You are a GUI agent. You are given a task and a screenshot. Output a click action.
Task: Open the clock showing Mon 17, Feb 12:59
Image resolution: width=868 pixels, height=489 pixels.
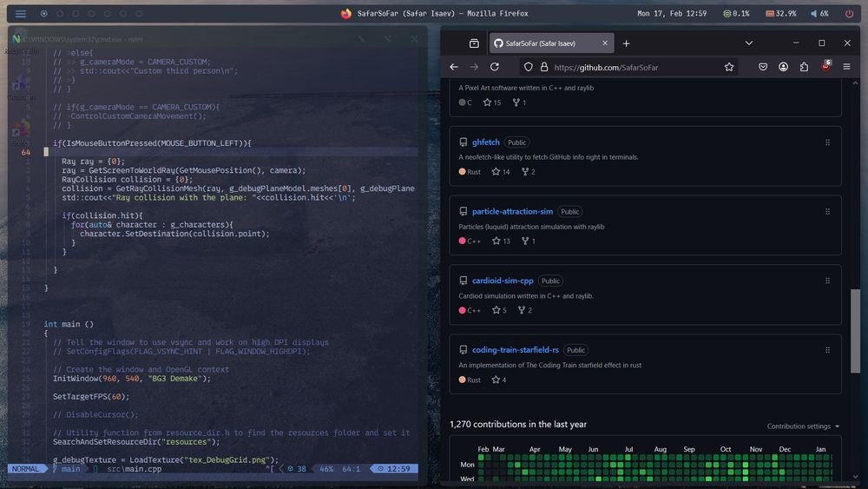click(x=672, y=13)
